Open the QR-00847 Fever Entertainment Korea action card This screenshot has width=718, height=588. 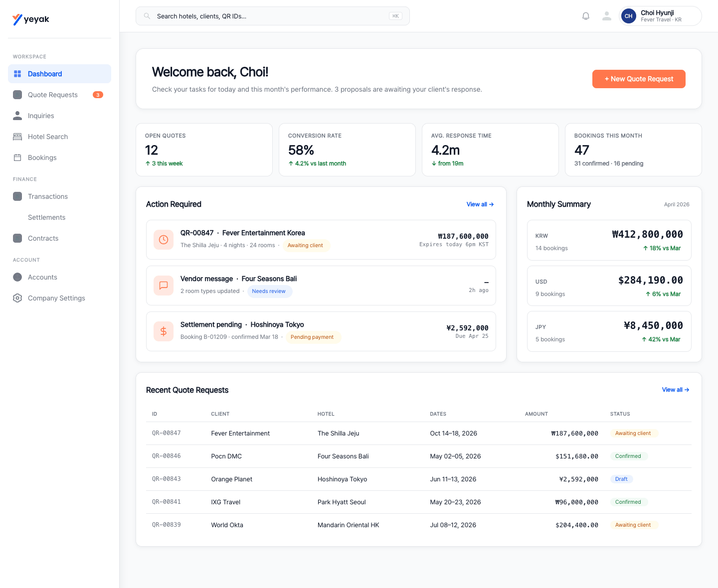[321, 240]
